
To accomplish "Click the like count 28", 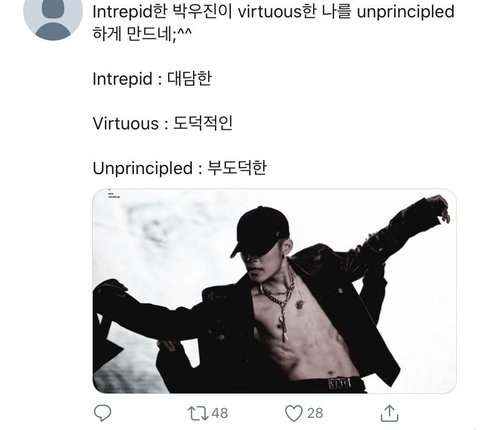I will click(x=315, y=413).
